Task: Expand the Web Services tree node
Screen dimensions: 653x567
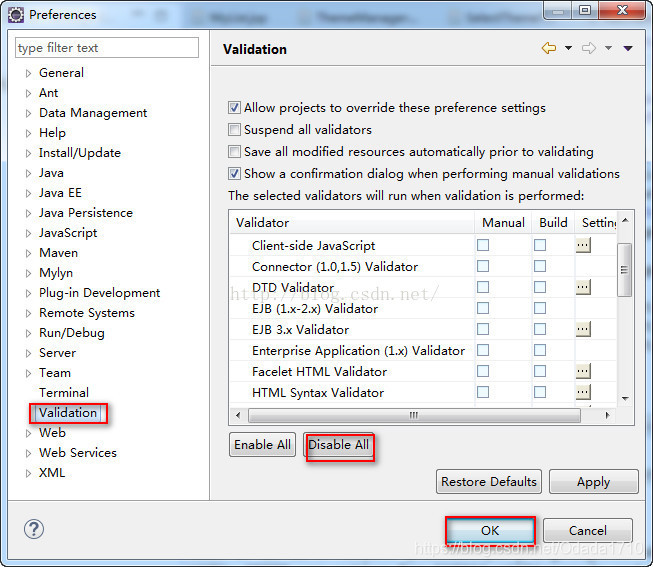Action: [x=28, y=453]
